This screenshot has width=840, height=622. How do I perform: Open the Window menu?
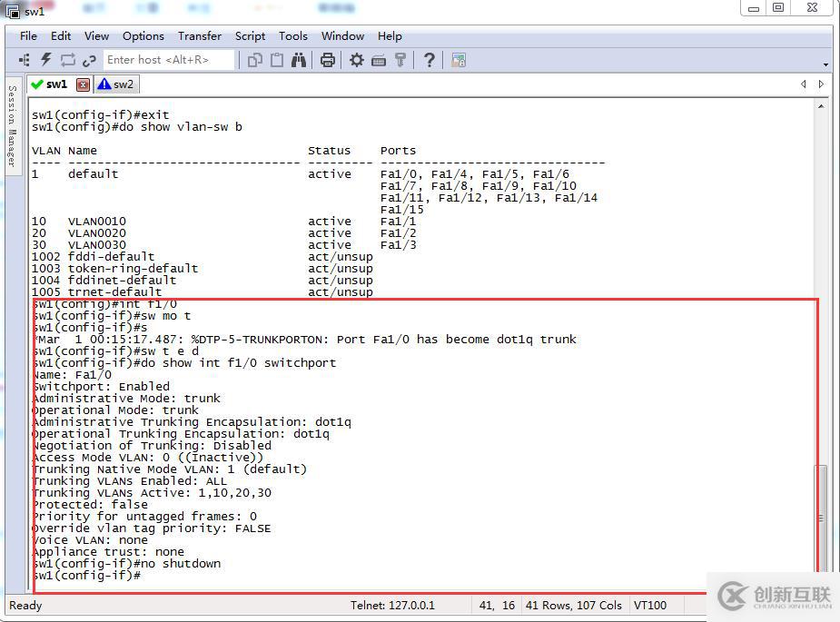(342, 36)
